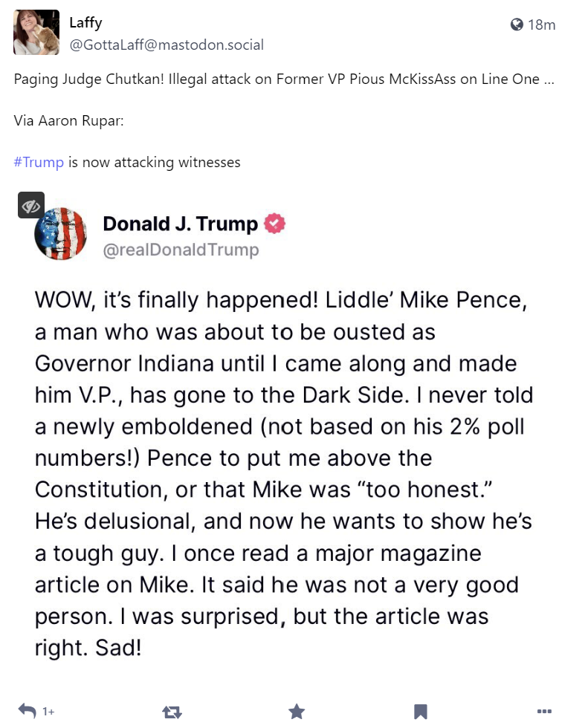Click the "Donald J. Trump" name in the image
Screen dimensions: 562x728
pos(180,224)
